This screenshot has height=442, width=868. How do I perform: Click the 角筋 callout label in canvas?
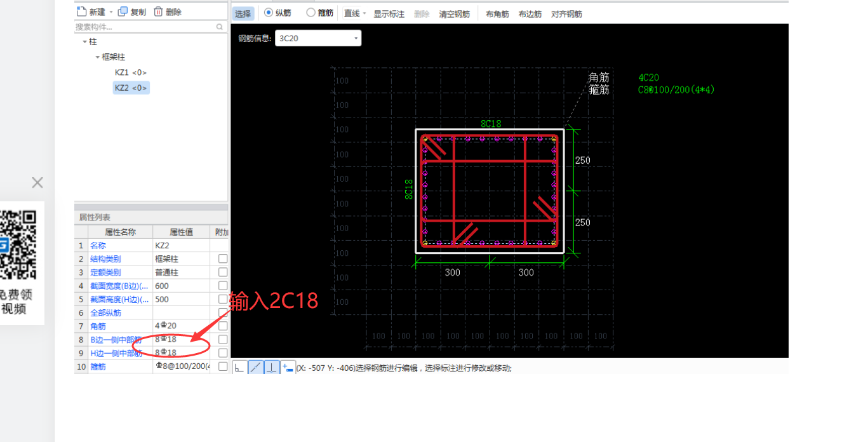tap(599, 77)
